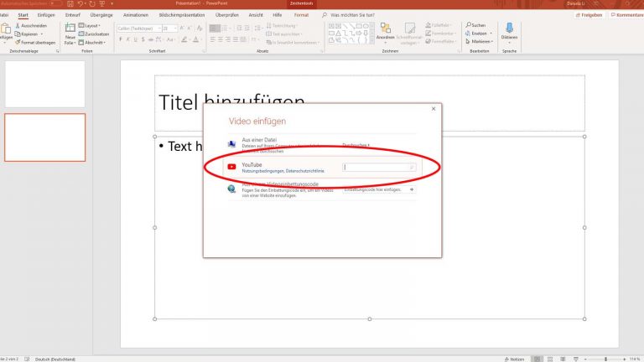Click the Ausschneiden scissors button
This screenshot has height=362, width=644.
32,25
